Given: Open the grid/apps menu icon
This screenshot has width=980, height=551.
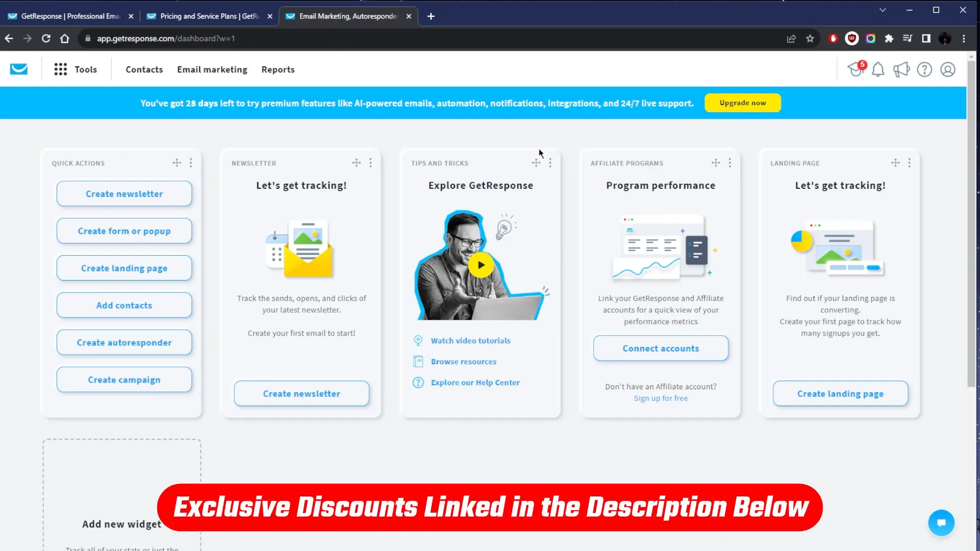Looking at the screenshot, I should 60,69.
